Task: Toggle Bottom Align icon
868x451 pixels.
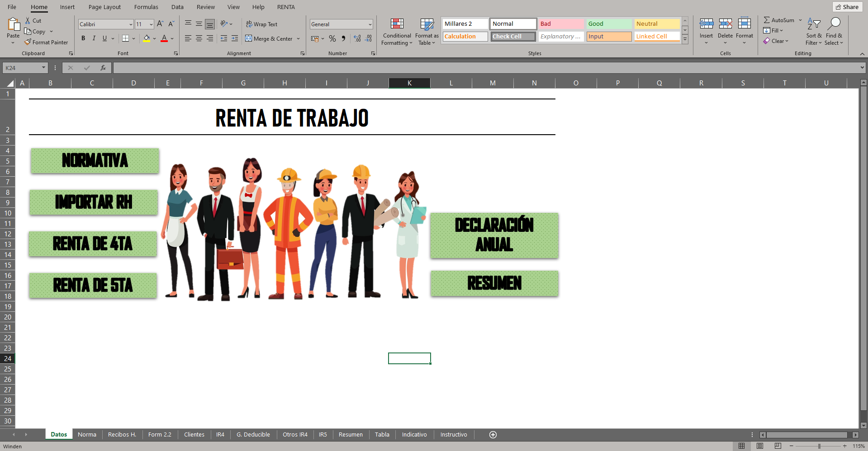Action: click(210, 24)
